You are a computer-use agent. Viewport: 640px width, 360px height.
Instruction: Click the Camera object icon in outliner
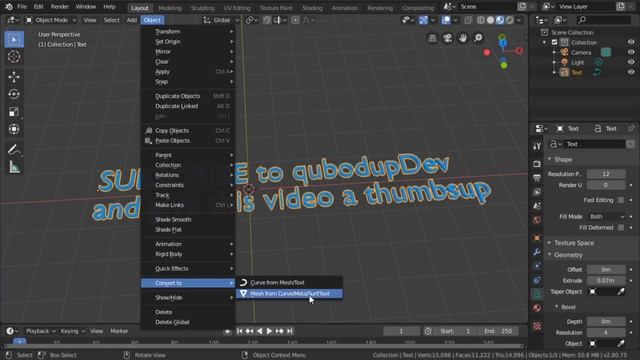click(x=564, y=52)
